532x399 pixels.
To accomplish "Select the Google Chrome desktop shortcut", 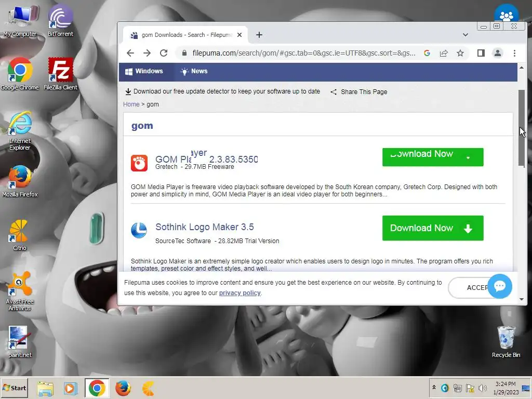I will pyautogui.click(x=20, y=75).
